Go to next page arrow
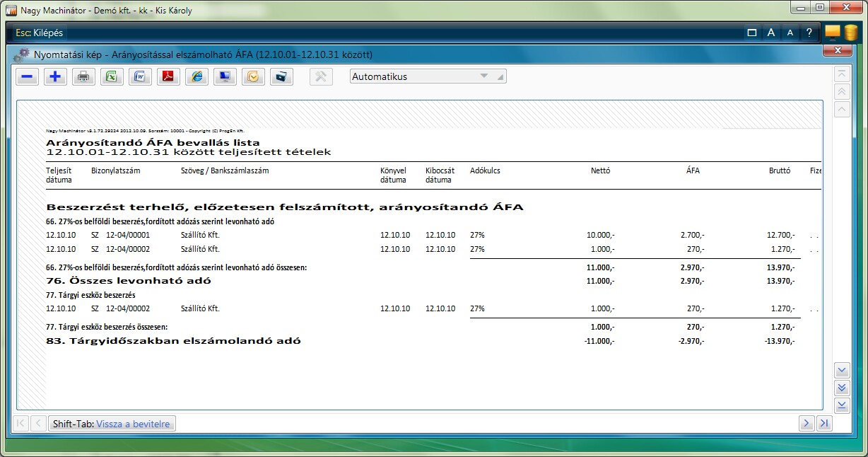The height and width of the screenshot is (457, 868). coord(806,423)
